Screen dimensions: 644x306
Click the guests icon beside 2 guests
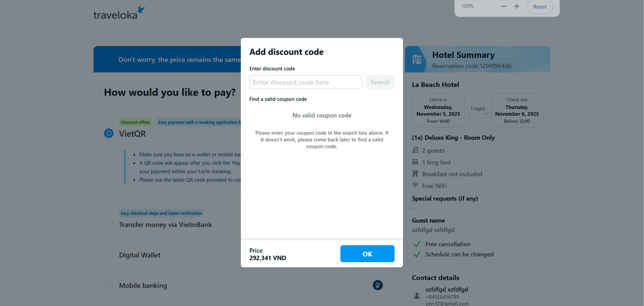coord(415,150)
